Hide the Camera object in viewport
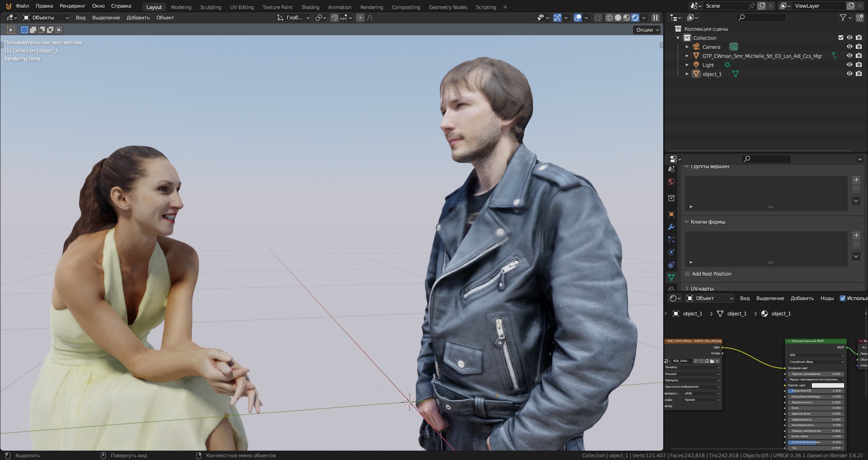 coord(849,47)
